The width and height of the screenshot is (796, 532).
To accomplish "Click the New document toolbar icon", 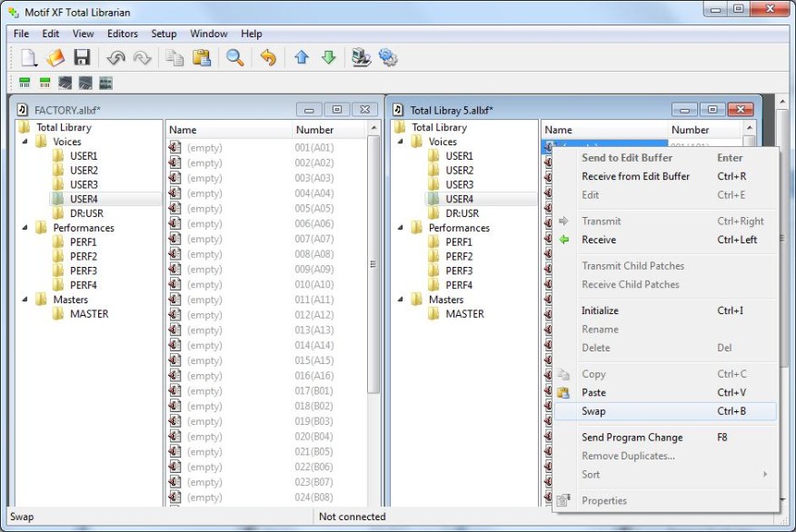I will pos(29,58).
